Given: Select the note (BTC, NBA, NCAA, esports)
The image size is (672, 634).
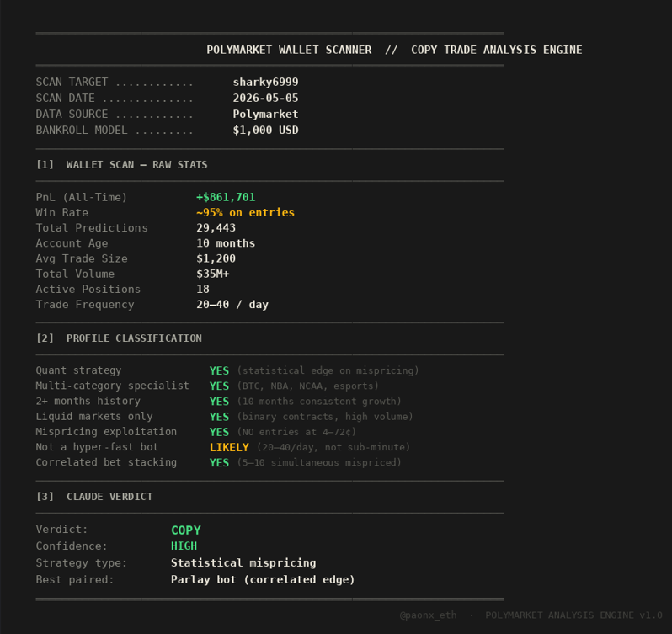Looking at the screenshot, I should [308, 386].
